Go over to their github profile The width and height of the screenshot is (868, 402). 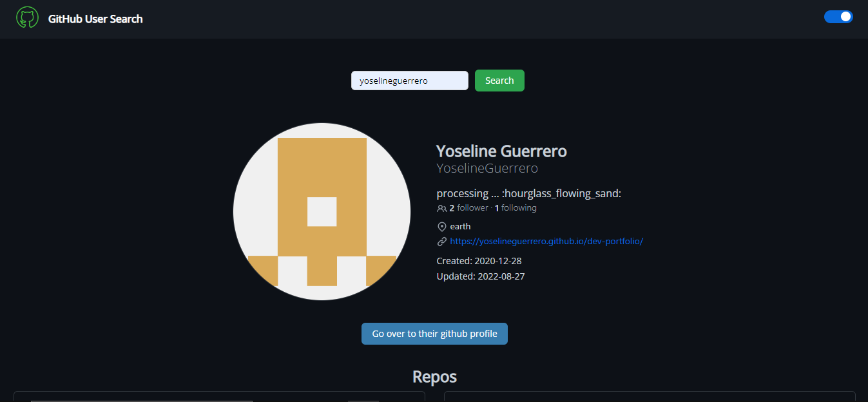pyautogui.click(x=434, y=334)
